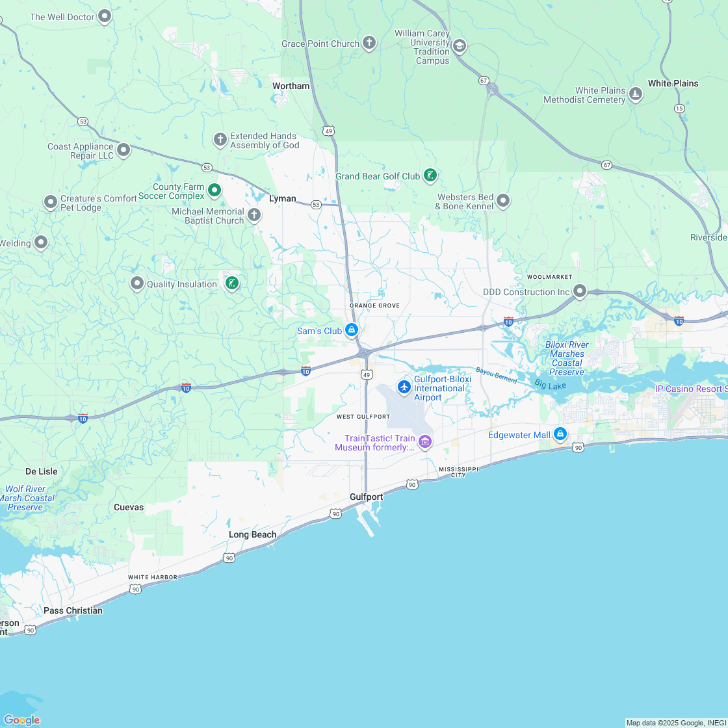The height and width of the screenshot is (728, 728).
Task: Select the Edgewater Mall shopping marker
Action: [560, 434]
